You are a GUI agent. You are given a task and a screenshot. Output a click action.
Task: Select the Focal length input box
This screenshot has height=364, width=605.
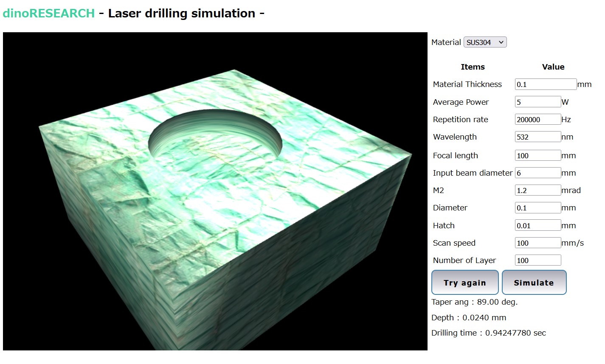point(537,156)
